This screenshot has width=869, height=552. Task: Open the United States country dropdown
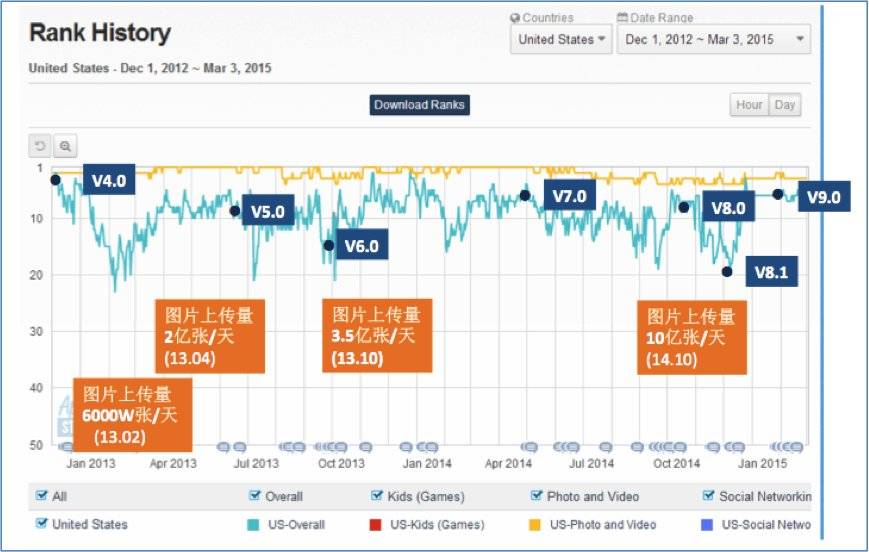click(561, 39)
